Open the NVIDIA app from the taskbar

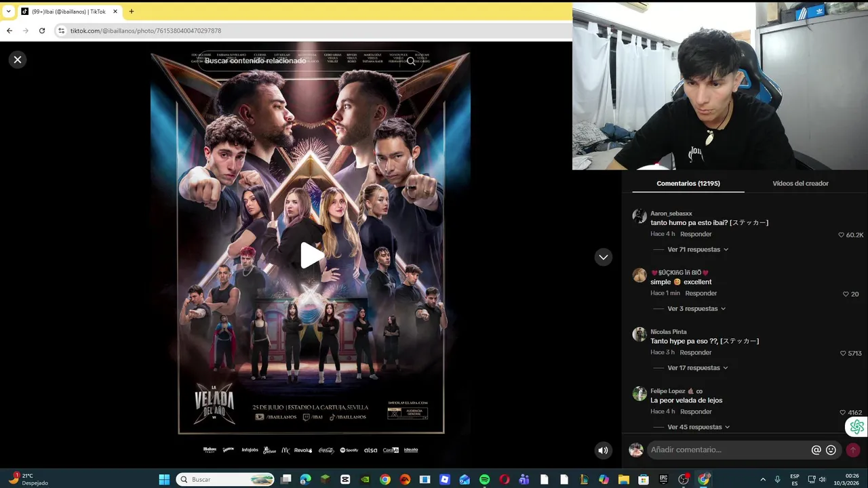coord(365,479)
